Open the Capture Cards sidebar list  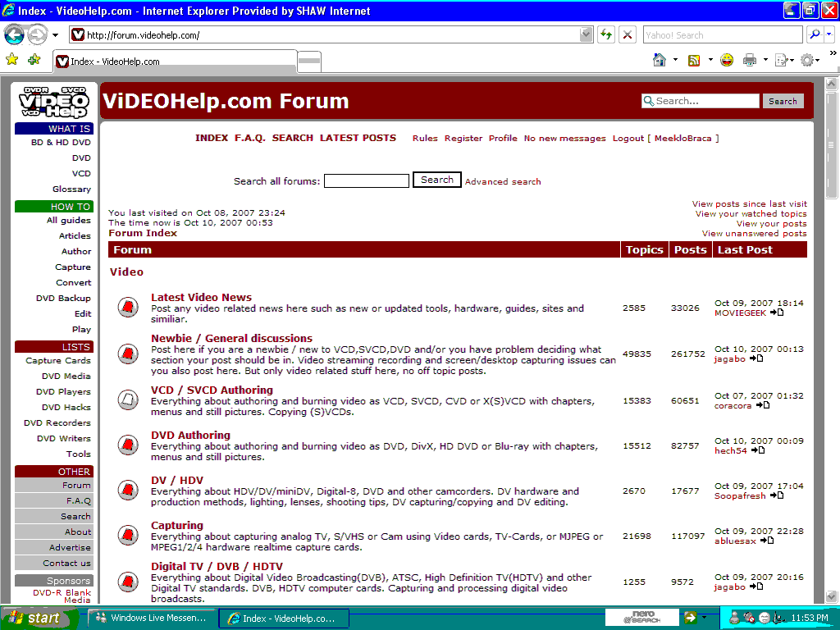(x=58, y=361)
